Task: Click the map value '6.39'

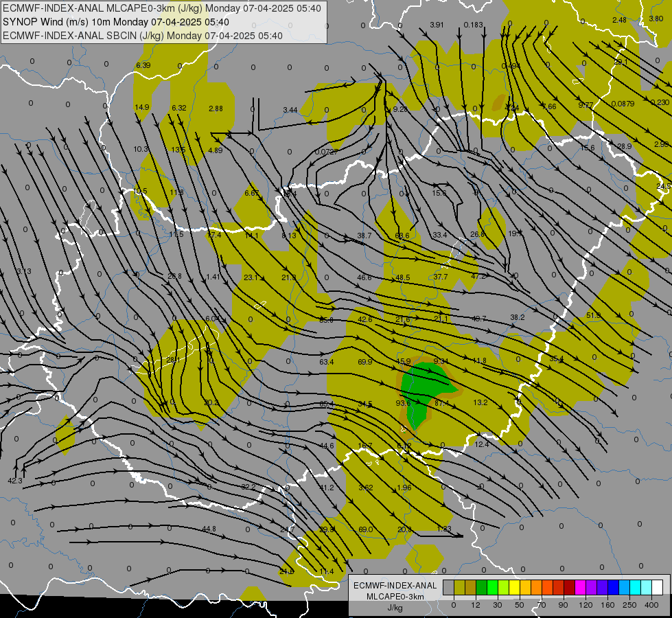Action: click(x=143, y=65)
